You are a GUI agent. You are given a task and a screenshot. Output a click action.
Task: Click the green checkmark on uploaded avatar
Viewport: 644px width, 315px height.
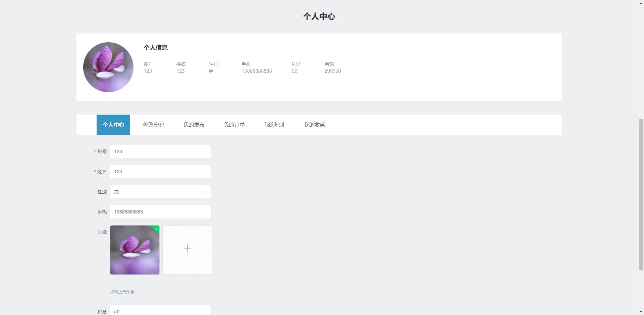(x=156, y=229)
